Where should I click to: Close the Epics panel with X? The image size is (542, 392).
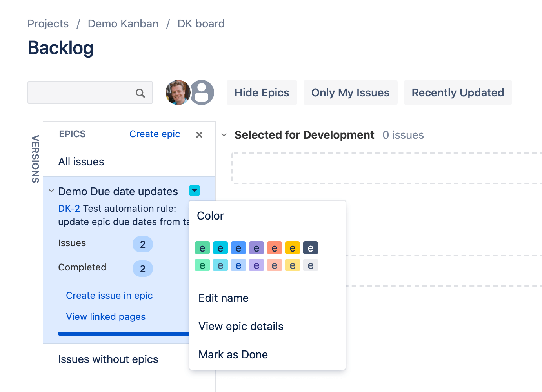[199, 134]
